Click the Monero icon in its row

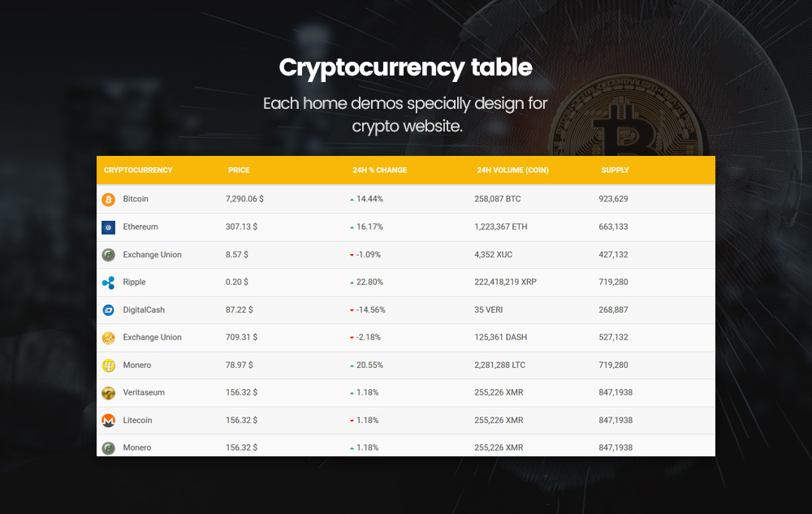coord(109,365)
